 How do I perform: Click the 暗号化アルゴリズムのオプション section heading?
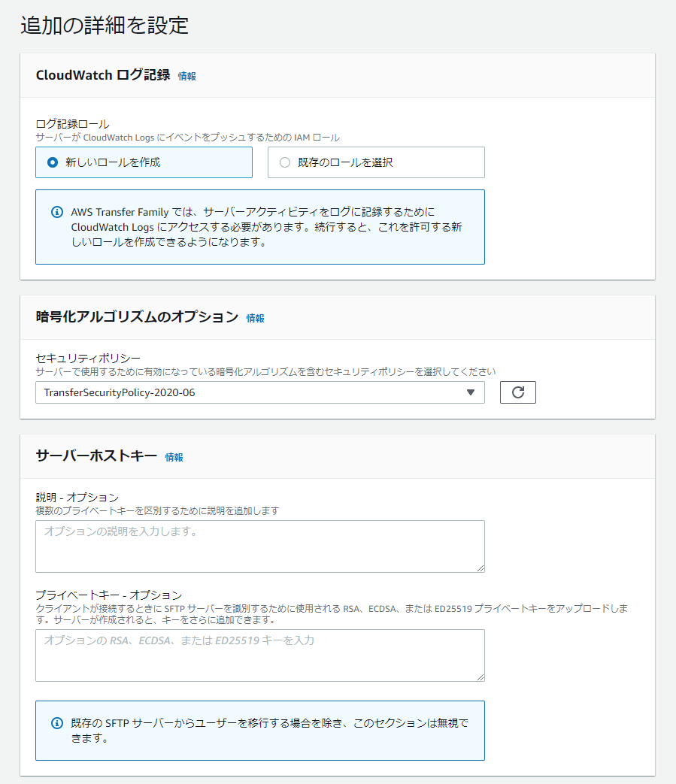[137, 317]
